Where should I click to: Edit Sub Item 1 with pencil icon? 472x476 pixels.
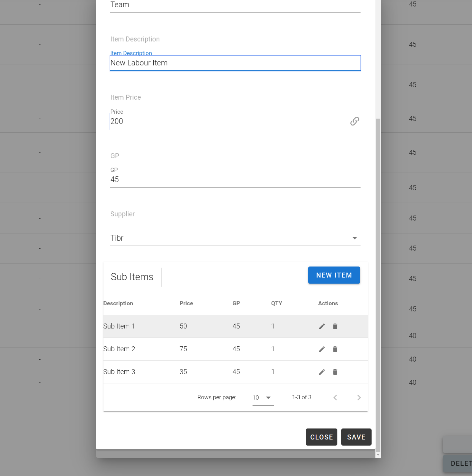pos(322,326)
